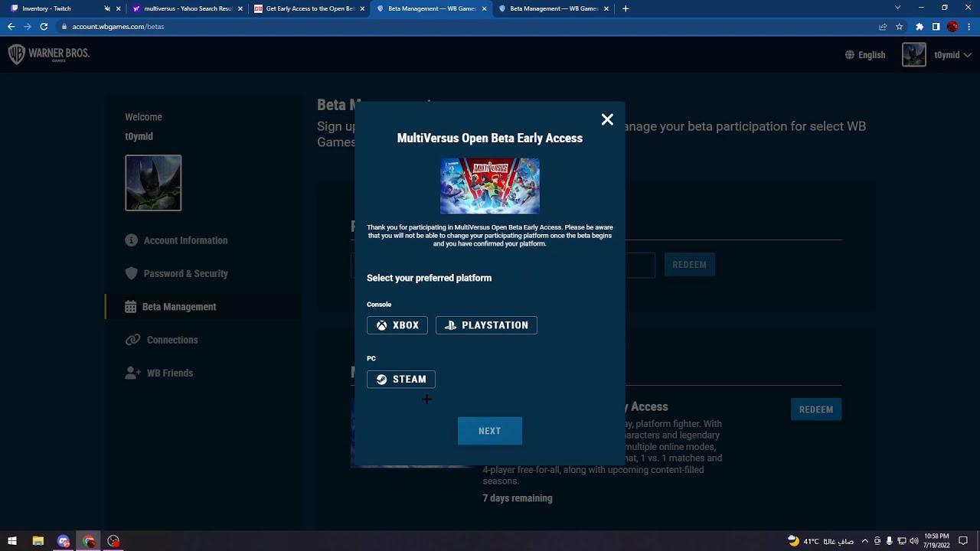The image size is (980, 551).
Task: Open Chrome from the taskbar
Action: pyautogui.click(x=89, y=541)
